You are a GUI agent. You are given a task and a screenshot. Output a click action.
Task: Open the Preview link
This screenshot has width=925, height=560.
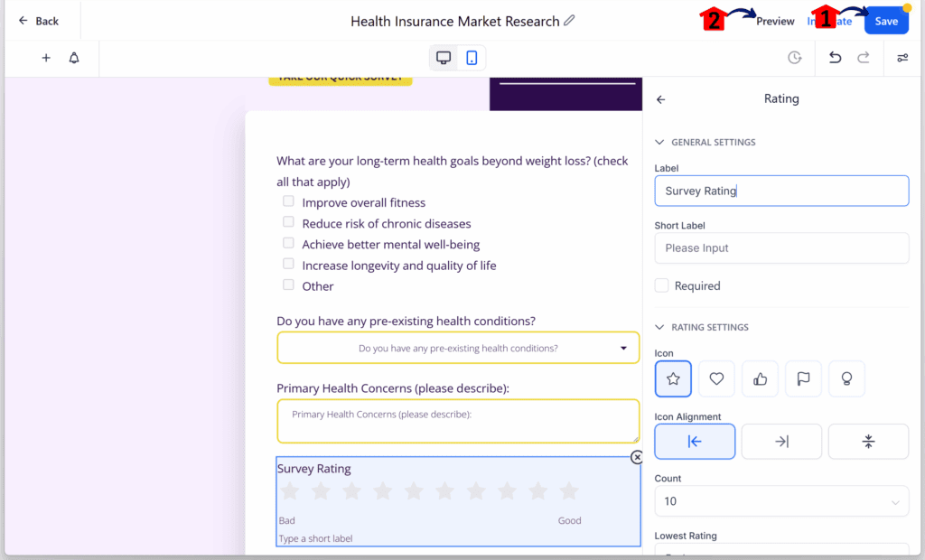(x=775, y=22)
